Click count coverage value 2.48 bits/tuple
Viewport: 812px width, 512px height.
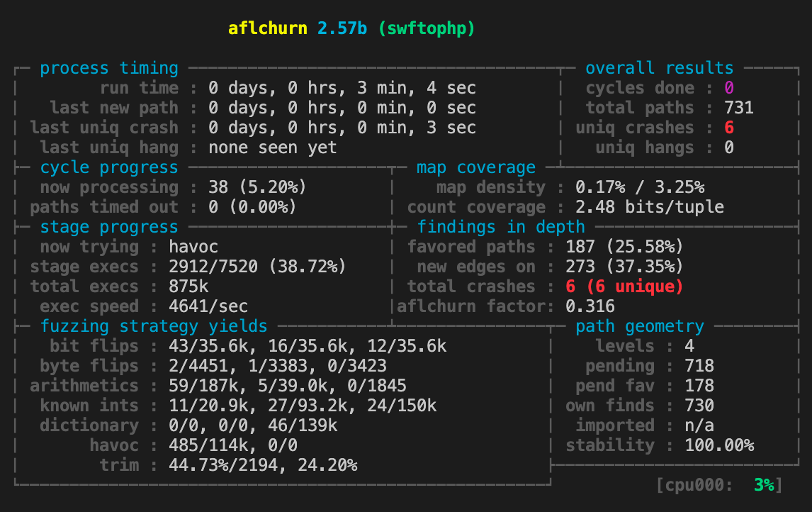coord(650,207)
